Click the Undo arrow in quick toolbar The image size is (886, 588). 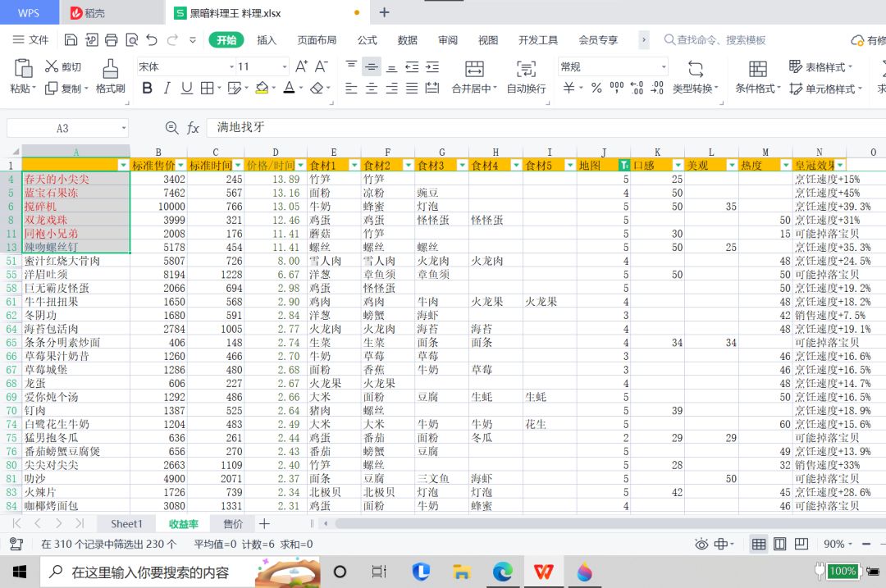(152, 39)
